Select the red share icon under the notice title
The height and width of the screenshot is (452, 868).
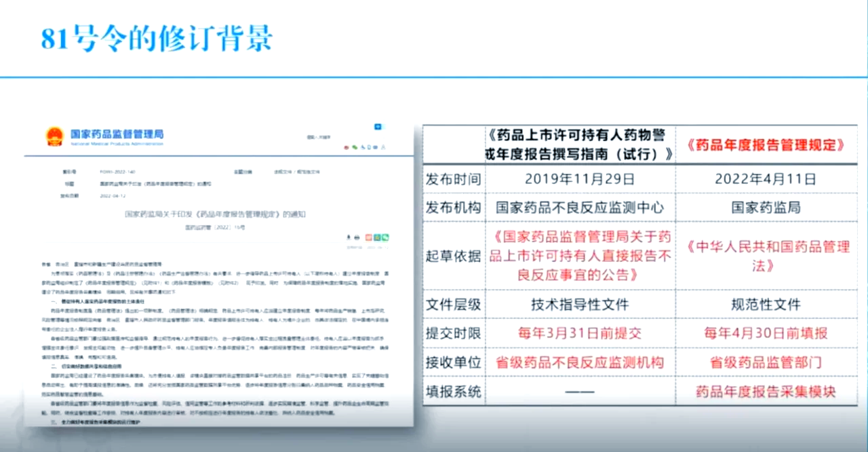click(368, 237)
